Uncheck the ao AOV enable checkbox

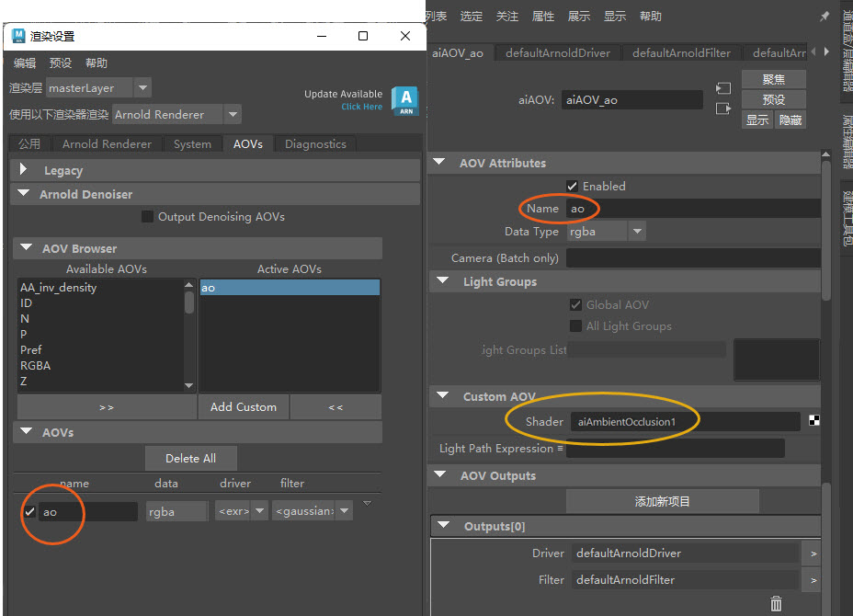point(29,511)
